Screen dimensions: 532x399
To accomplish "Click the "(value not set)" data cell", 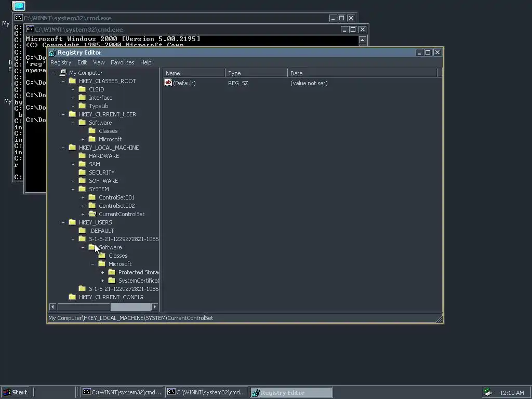I will (x=309, y=83).
